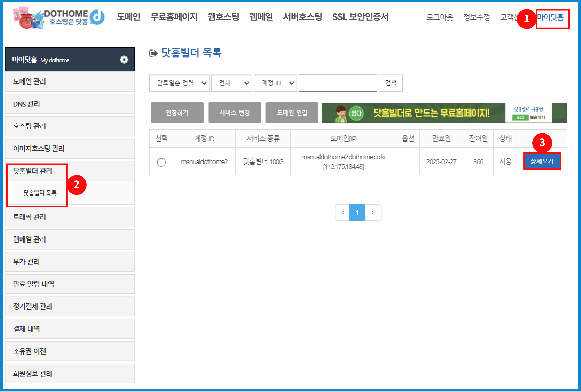Image resolution: width=581 pixels, height=392 pixels.
Task: Click the 상세보기 detail button for manualdothome2
Action: point(542,161)
